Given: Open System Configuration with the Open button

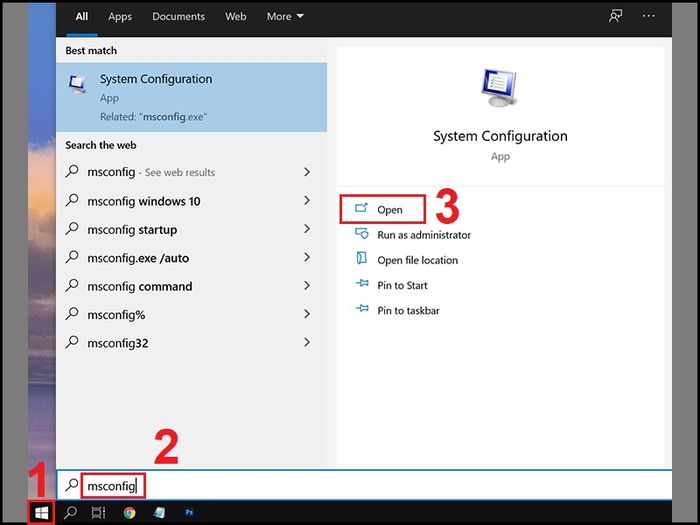Looking at the screenshot, I should click(382, 209).
